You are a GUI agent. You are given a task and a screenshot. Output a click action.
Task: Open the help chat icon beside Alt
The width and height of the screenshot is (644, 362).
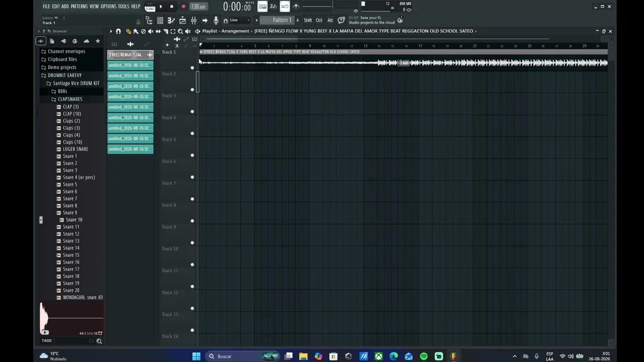(x=341, y=20)
